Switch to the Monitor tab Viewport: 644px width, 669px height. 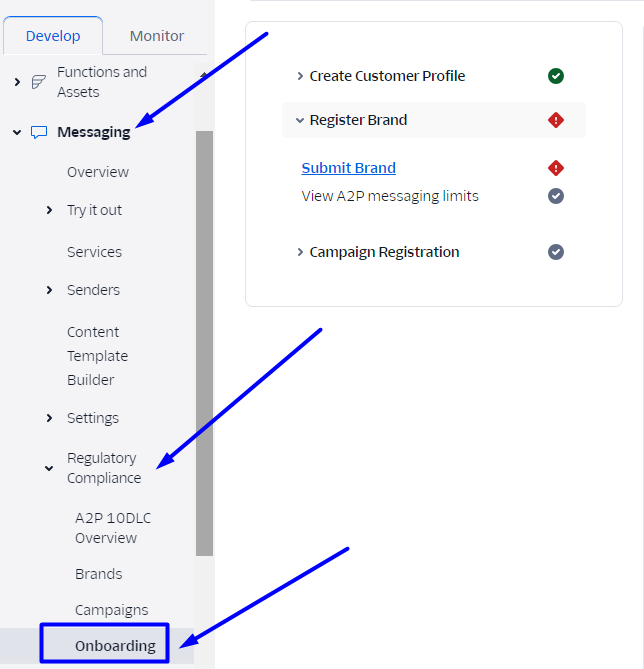pos(157,36)
